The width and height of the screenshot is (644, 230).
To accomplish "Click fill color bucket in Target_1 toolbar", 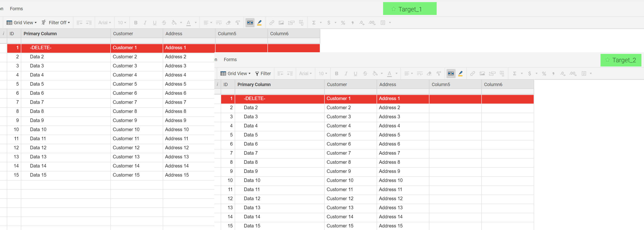I will [174, 23].
